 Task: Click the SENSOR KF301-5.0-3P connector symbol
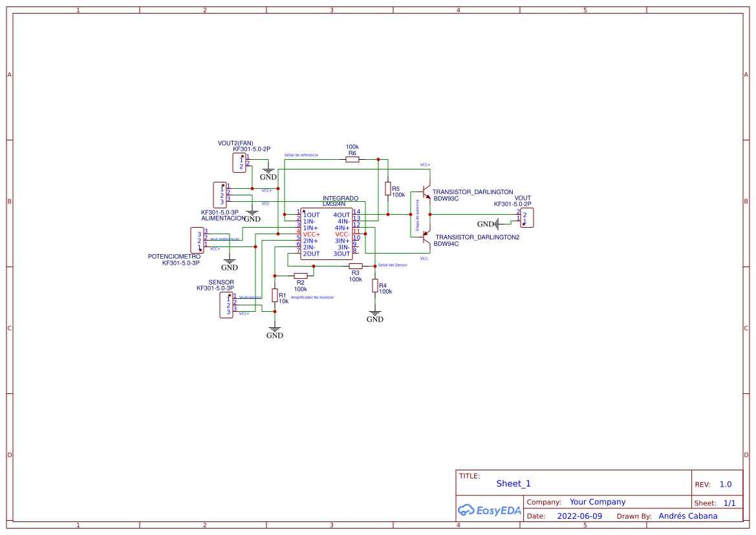[228, 303]
